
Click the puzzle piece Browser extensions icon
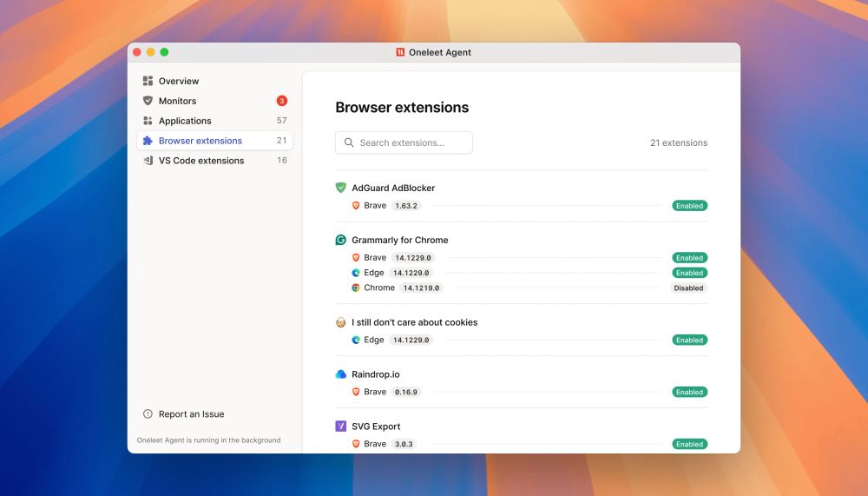click(x=148, y=141)
